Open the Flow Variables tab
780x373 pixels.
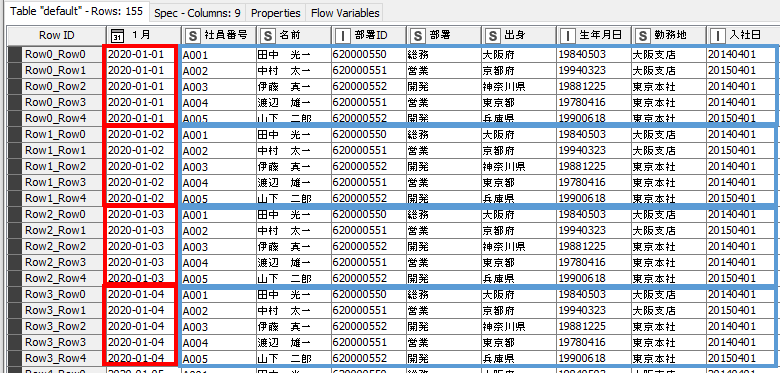[345, 13]
